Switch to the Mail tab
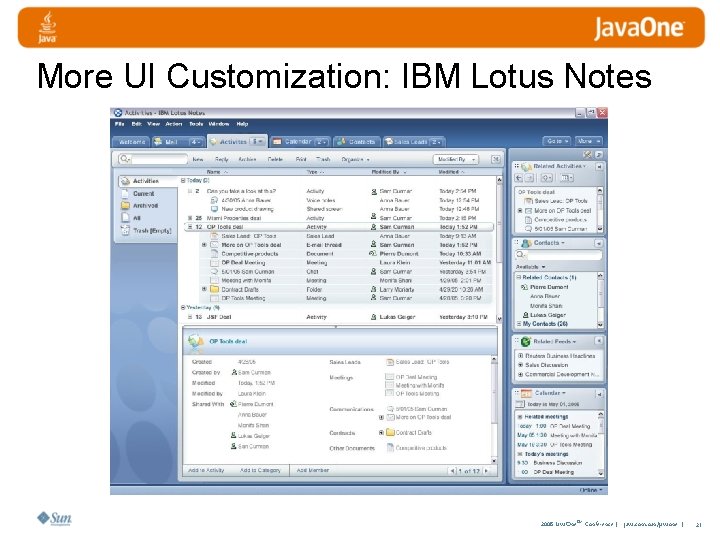 (178, 142)
